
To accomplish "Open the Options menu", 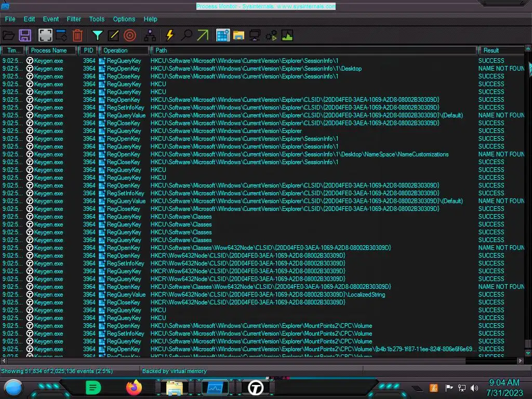I will [124, 19].
